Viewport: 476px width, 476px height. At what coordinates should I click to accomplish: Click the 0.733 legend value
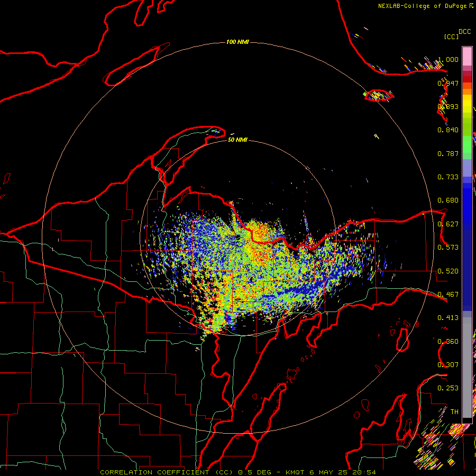448,177
